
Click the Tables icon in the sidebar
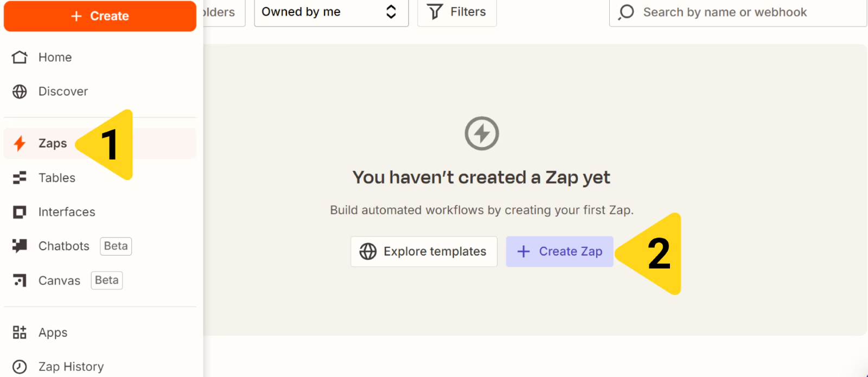click(20, 177)
